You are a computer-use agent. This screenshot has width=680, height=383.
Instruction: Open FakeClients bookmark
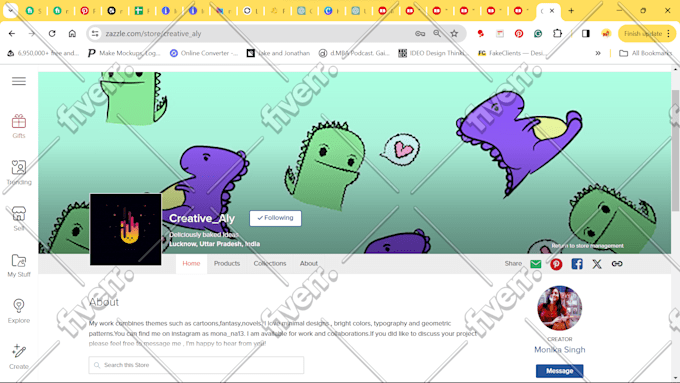[512, 53]
